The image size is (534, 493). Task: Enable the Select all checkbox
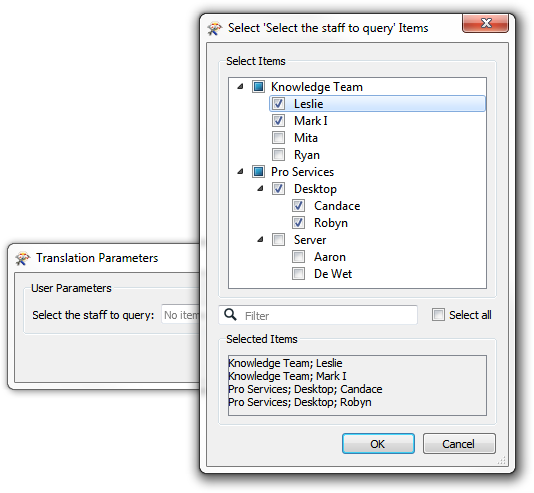tap(438, 315)
